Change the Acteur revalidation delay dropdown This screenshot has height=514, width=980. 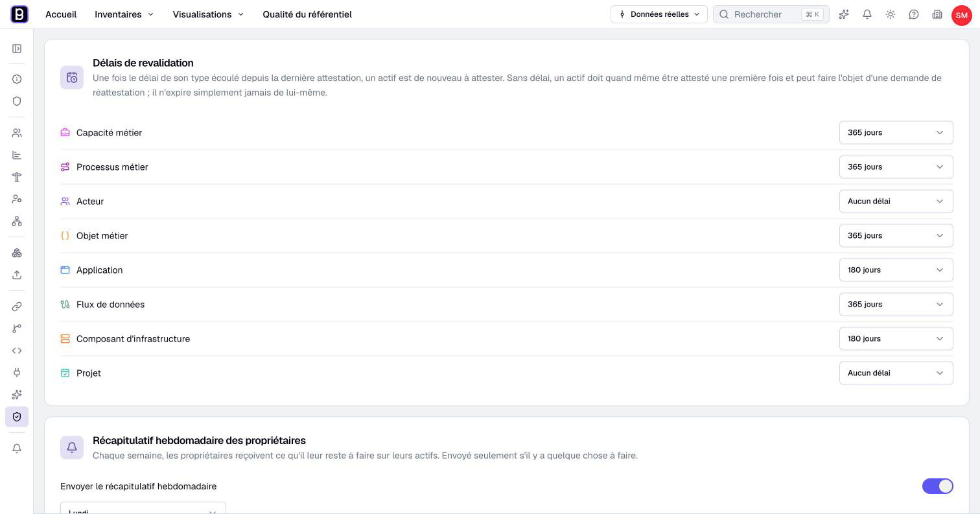click(x=896, y=202)
